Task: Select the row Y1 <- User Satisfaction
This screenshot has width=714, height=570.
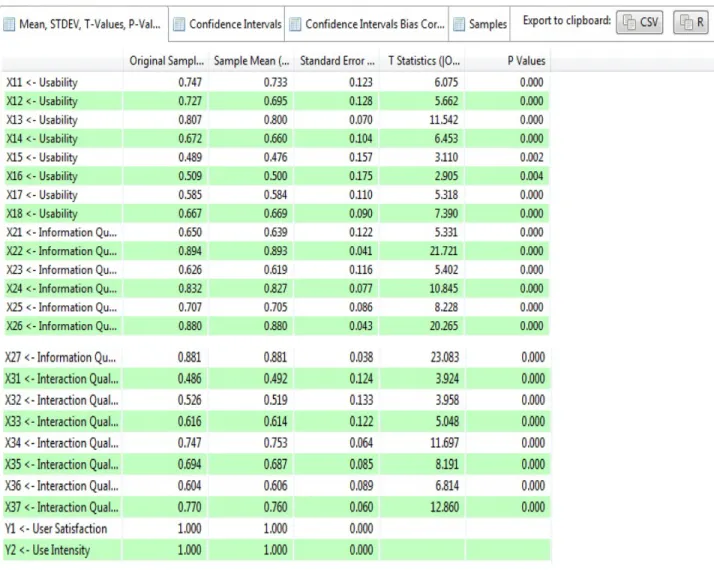Action: 276,529
